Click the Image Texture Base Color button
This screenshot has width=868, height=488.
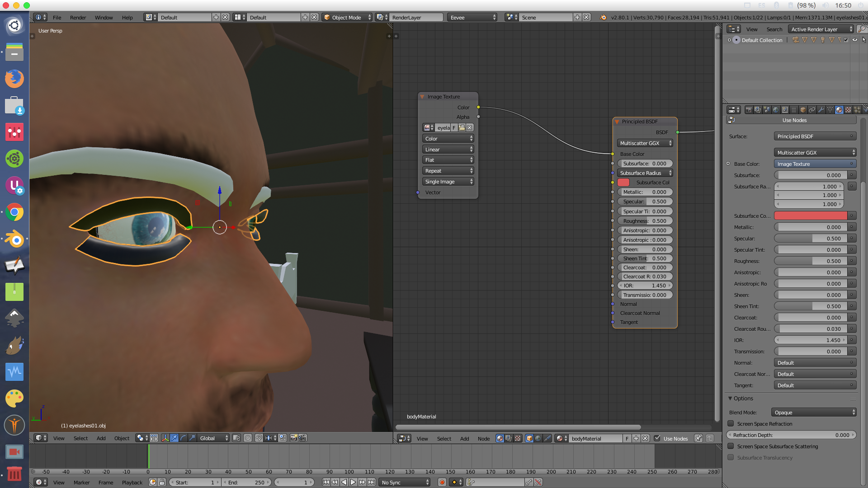coord(815,164)
